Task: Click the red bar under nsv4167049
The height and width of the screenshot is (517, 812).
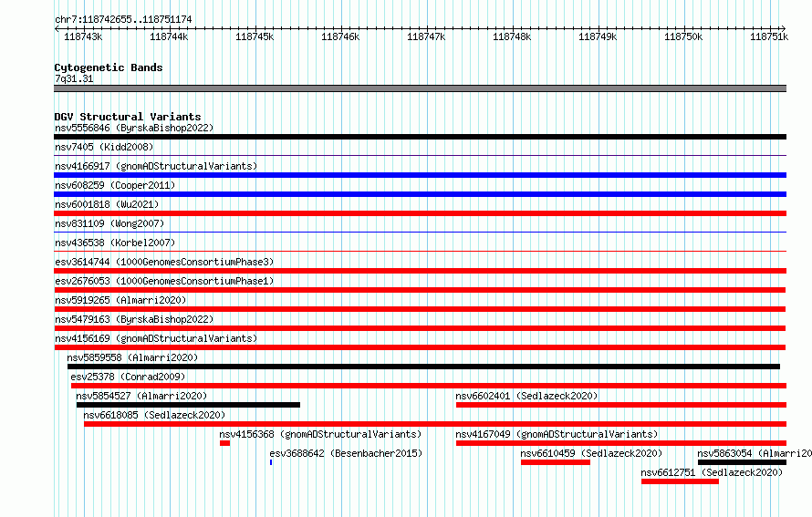Action: (x=621, y=443)
